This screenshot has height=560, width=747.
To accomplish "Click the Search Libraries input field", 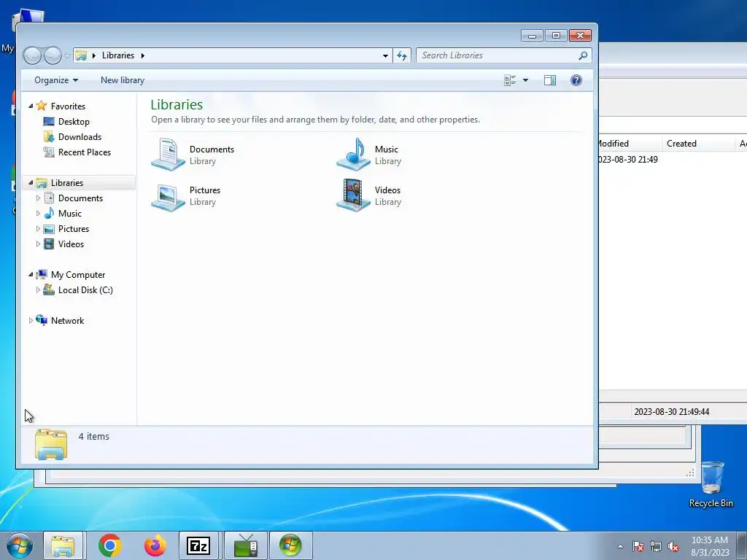I will tap(496, 55).
